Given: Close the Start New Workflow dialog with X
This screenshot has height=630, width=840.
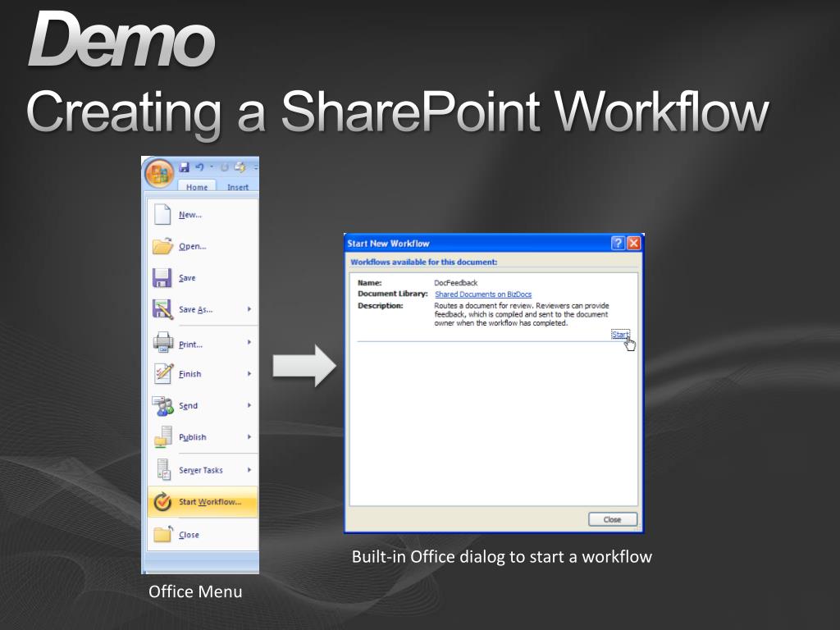Looking at the screenshot, I should (x=634, y=243).
